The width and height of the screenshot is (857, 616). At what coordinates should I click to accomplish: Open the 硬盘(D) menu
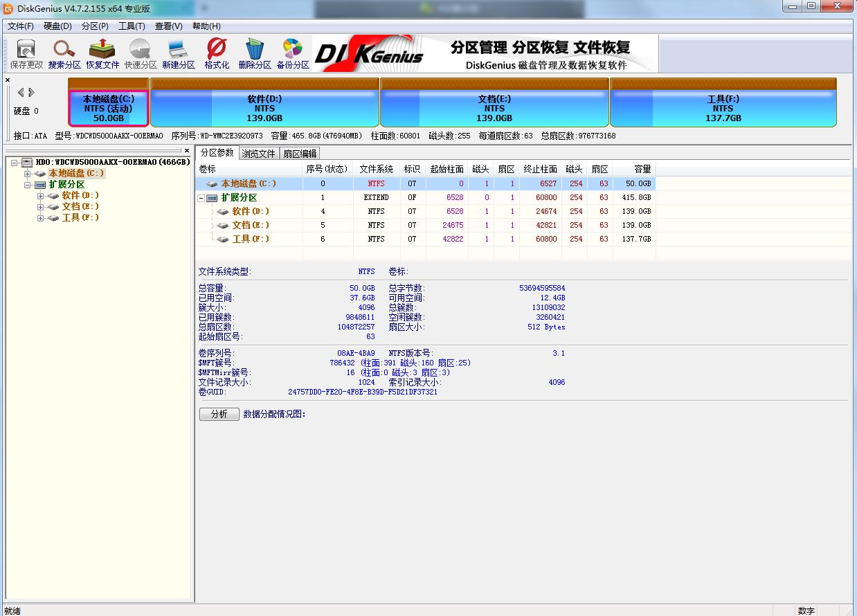57,26
